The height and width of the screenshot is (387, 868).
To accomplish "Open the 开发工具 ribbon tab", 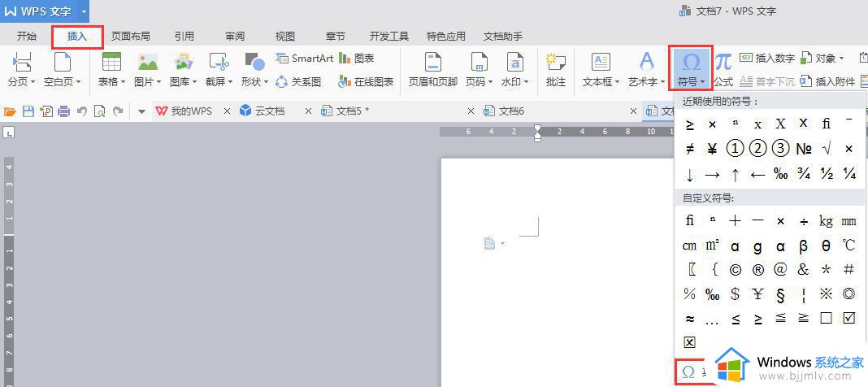I will coord(389,37).
